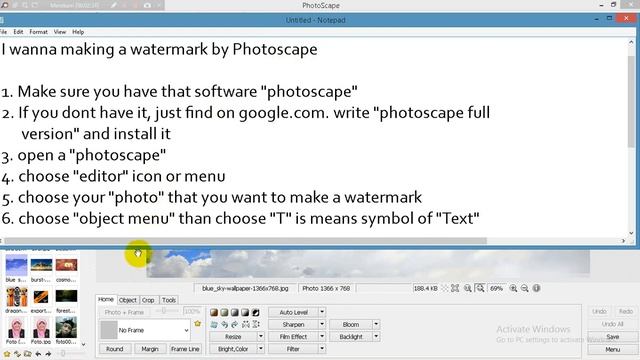The image size is (640, 360).
Task: Open the Rotate Arbitrary icon
Action: click(214, 324)
